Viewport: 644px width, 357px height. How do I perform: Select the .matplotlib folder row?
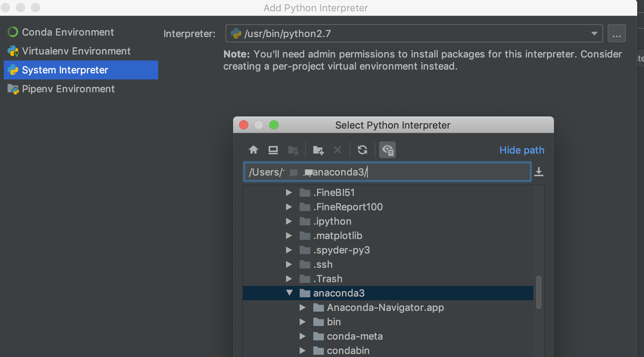coord(388,236)
